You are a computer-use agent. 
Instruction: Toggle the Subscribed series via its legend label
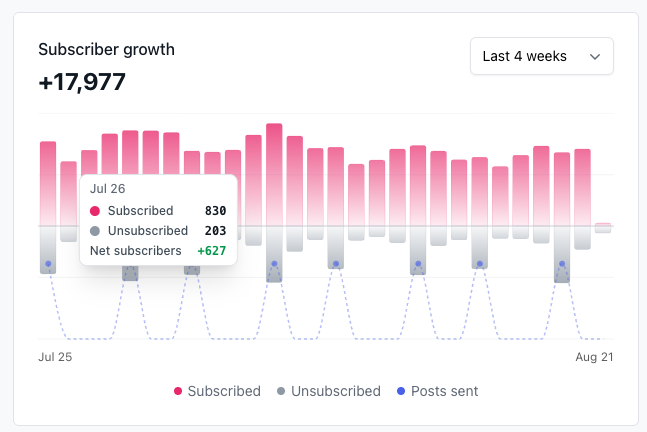point(224,391)
